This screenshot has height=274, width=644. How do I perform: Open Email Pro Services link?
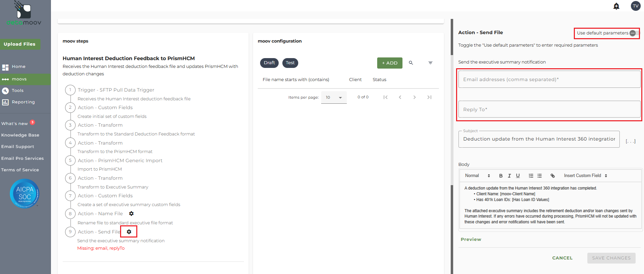[23, 158]
